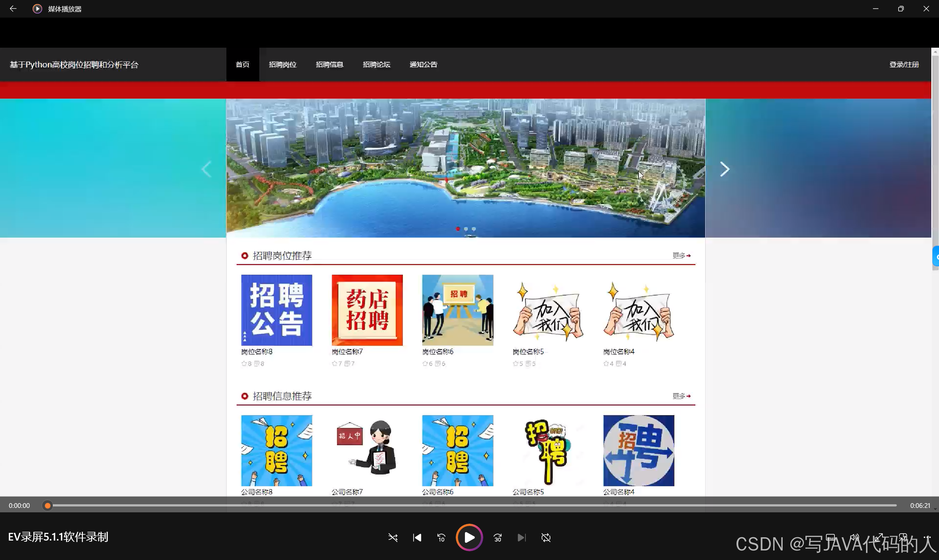This screenshot has width=939, height=560.
Task: Open mini player view icon
Action: [903, 537]
